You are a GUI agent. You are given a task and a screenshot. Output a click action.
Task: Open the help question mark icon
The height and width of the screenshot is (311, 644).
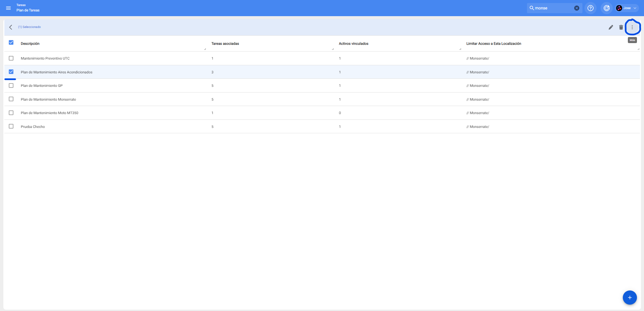(590, 8)
